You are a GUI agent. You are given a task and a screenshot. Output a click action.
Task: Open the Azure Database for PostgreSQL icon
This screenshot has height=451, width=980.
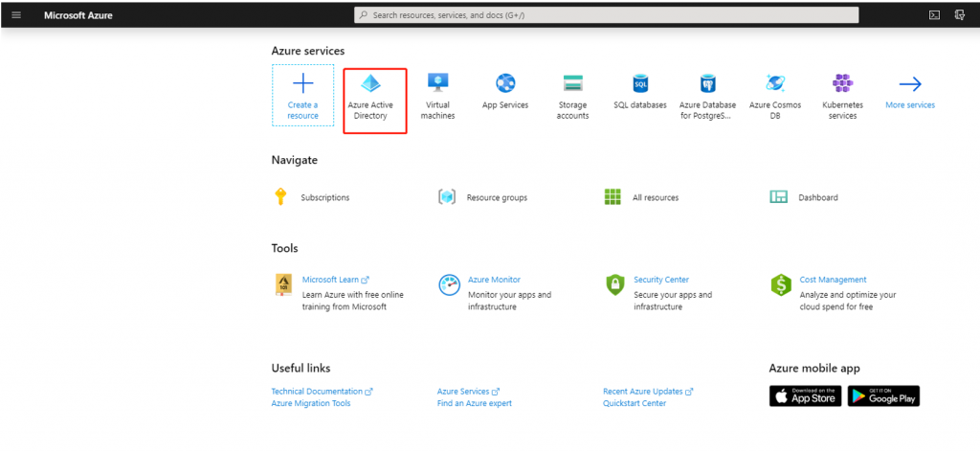[x=707, y=83]
